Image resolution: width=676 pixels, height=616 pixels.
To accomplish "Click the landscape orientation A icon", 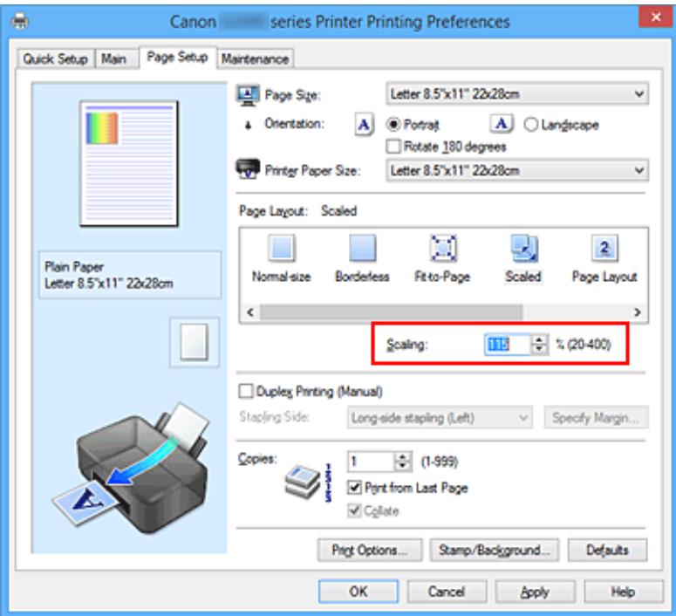I will click(x=502, y=124).
